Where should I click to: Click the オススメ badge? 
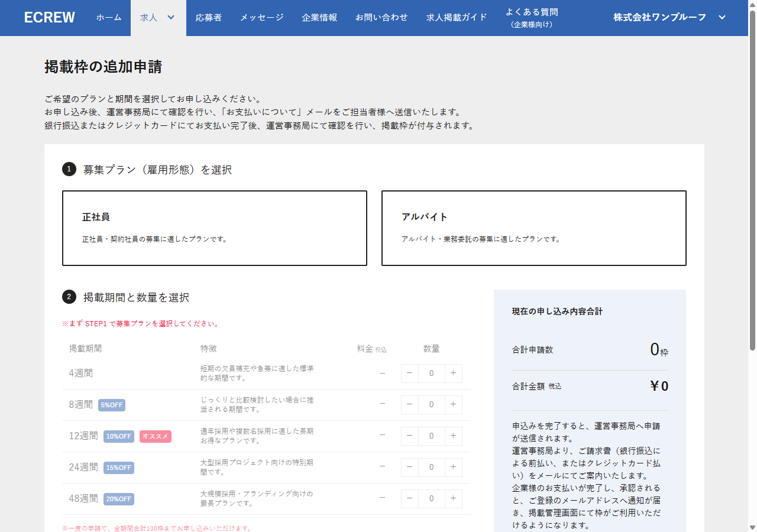coord(156,436)
